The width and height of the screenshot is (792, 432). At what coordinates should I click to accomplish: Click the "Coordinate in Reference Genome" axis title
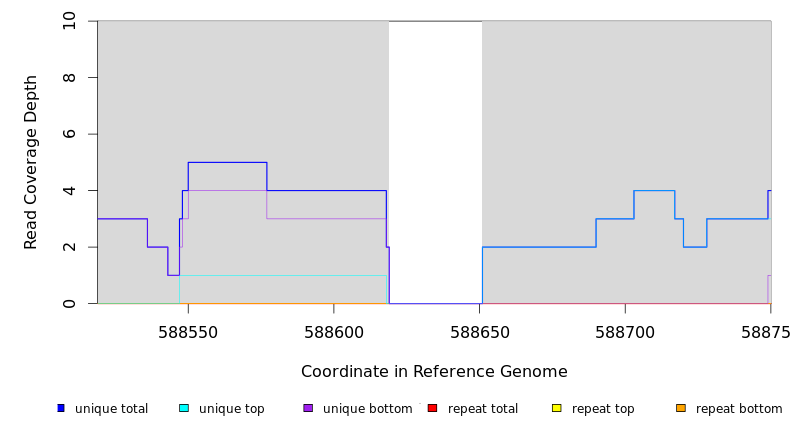(434, 372)
